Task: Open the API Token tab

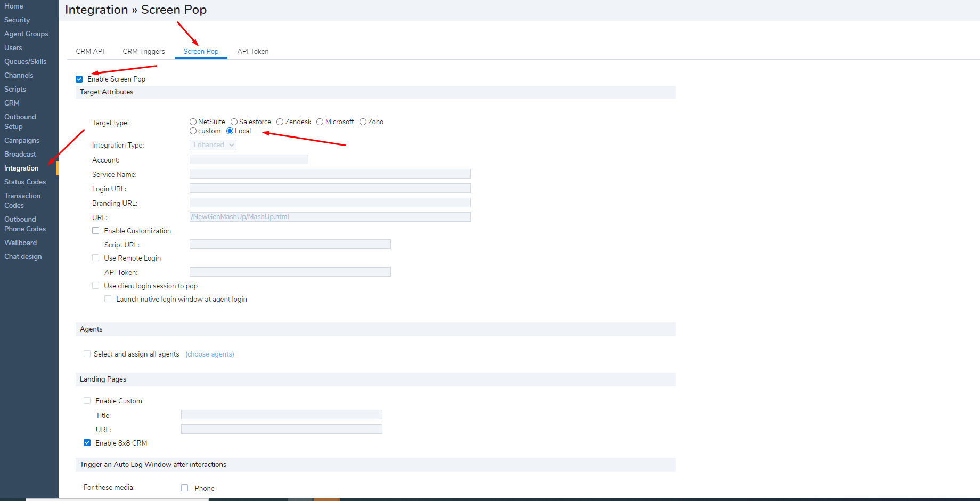Action: click(253, 51)
